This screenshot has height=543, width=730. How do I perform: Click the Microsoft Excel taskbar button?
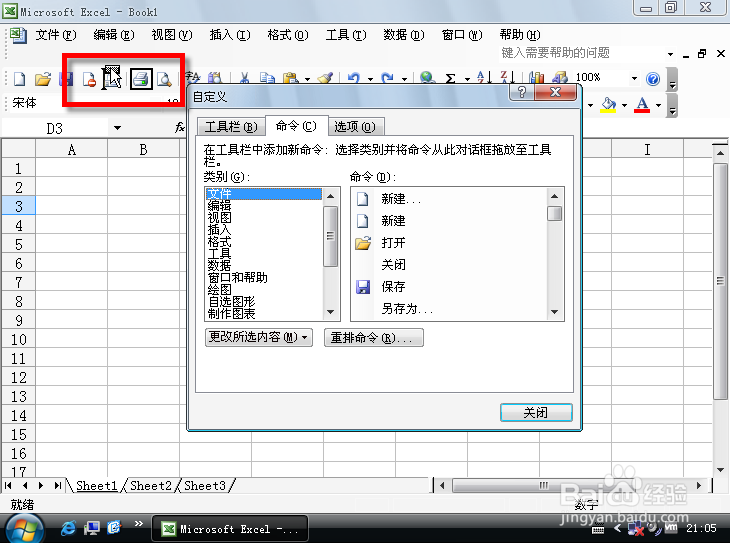tap(230, 529)
